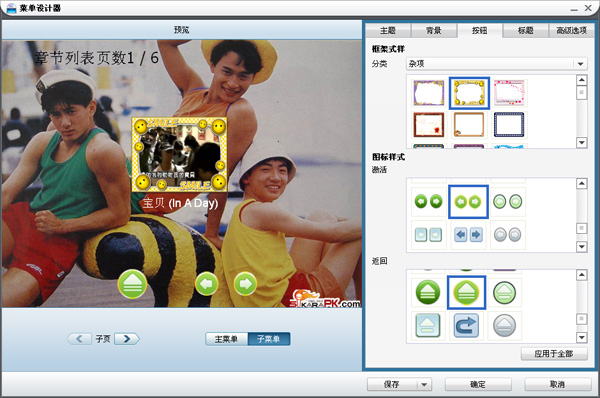
Task: Choose gray round return icon
Action: [505, 325]
